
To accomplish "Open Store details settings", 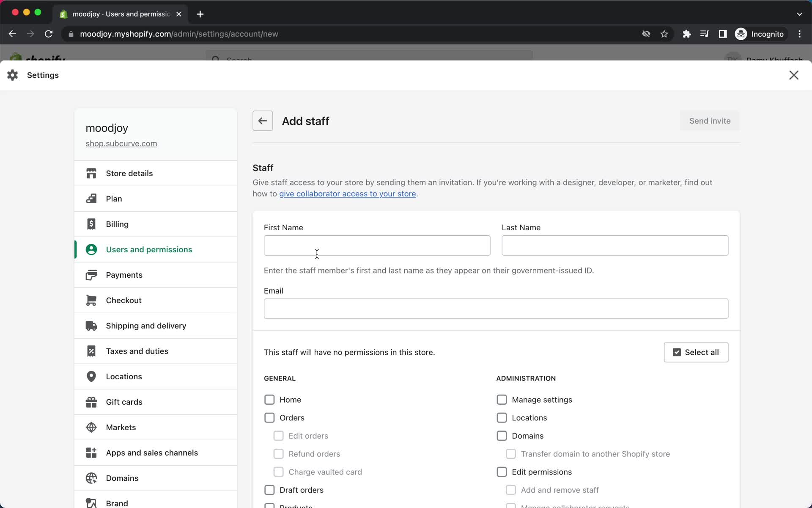I will click(156, 173).
